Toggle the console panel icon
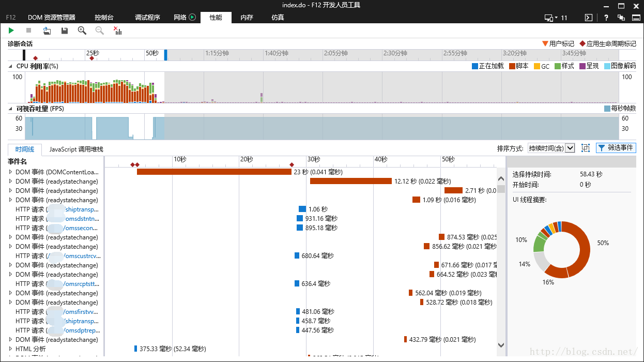644x362 pixels. 588,18
